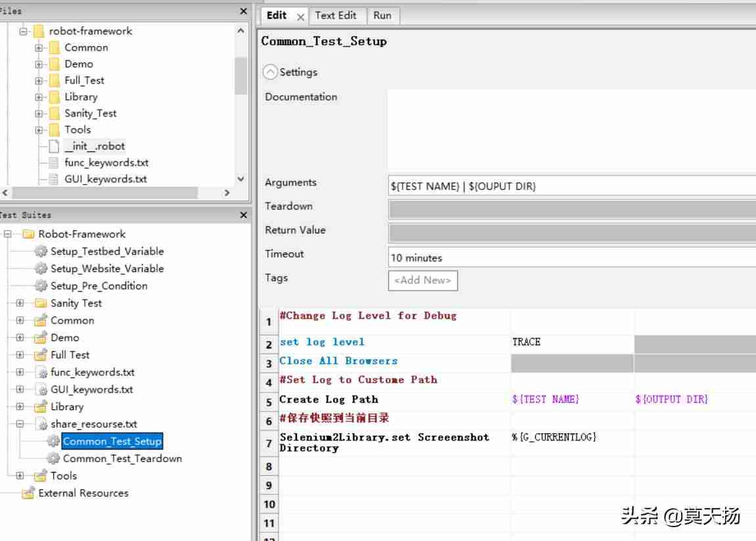The image size is (756, 541).
Task: Click the Setup_Testbed_Variable gear icon
Action: [x=41, y=252]
